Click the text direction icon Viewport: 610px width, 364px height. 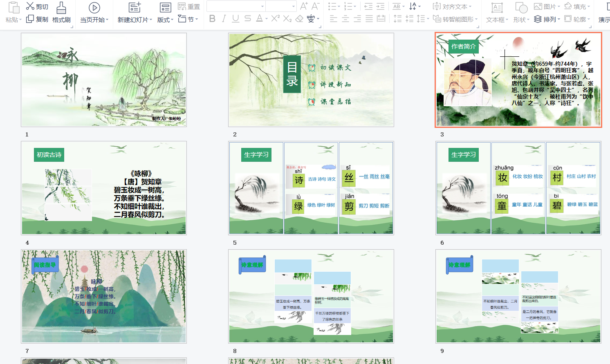(413, 6)
